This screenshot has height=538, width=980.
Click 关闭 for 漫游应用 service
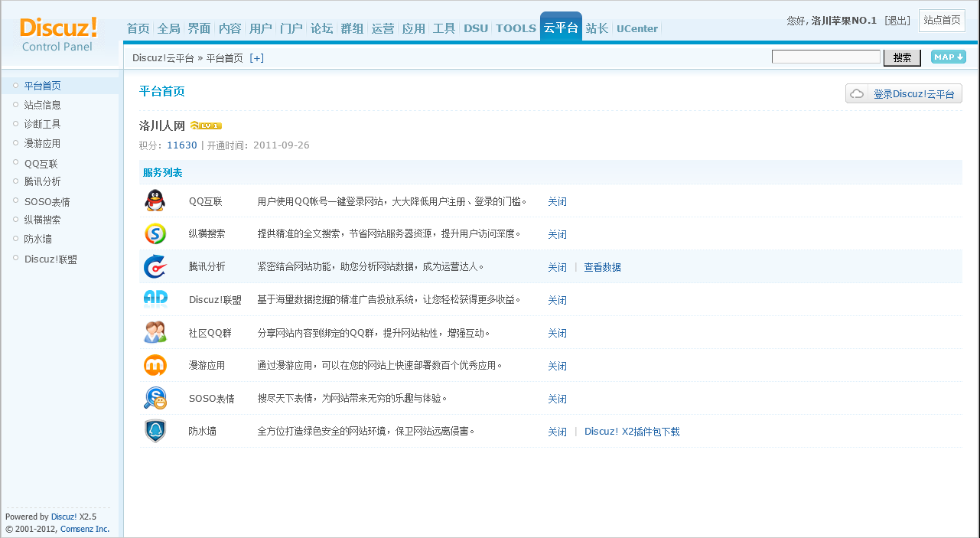[x=557, y=367]
